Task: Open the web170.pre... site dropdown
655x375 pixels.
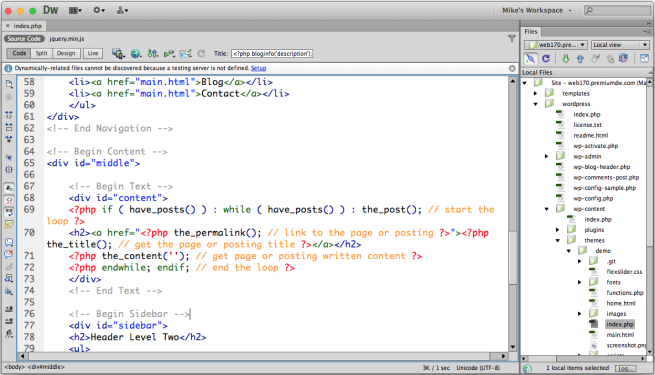Action: click(x=556, y=45)
